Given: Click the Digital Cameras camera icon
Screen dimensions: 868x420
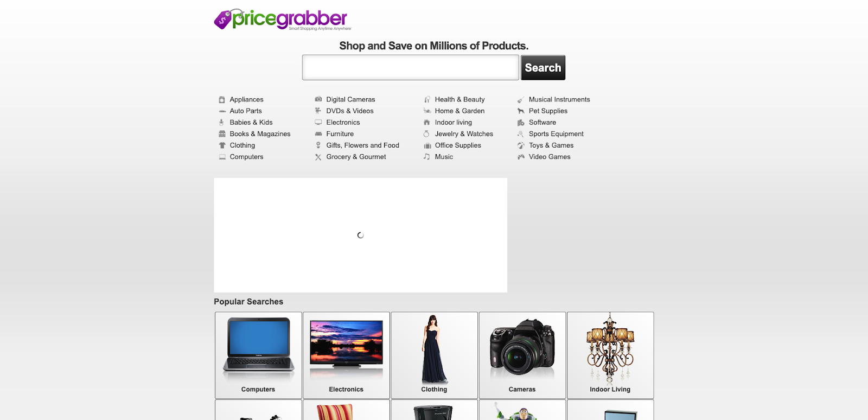Looking at the screenshot, I should click(x=318, y=99).
